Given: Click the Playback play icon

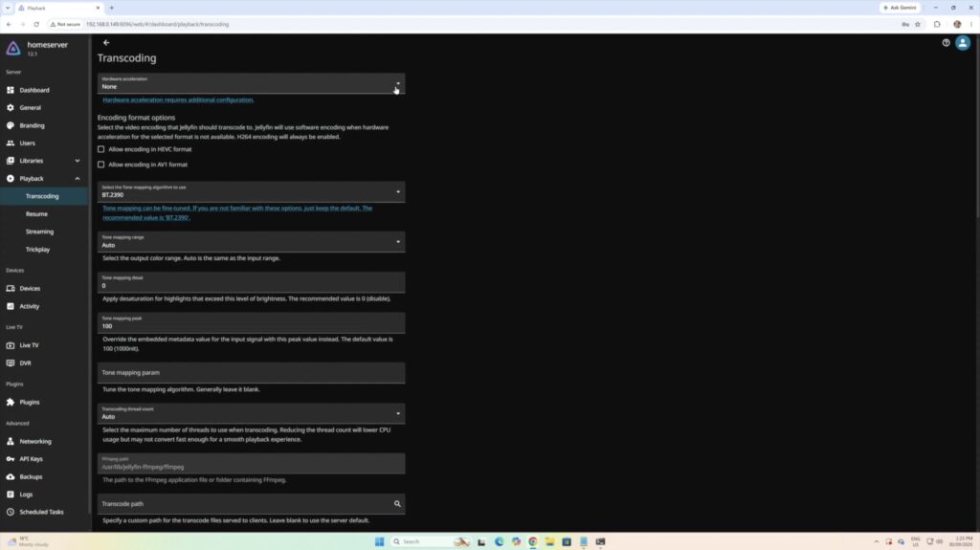Looking at the screenshot, I should [10, 179].
